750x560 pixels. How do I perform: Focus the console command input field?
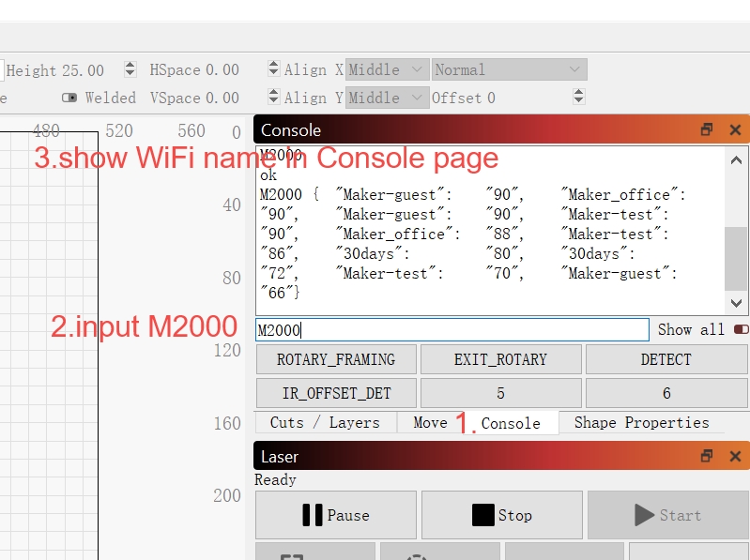452,329
